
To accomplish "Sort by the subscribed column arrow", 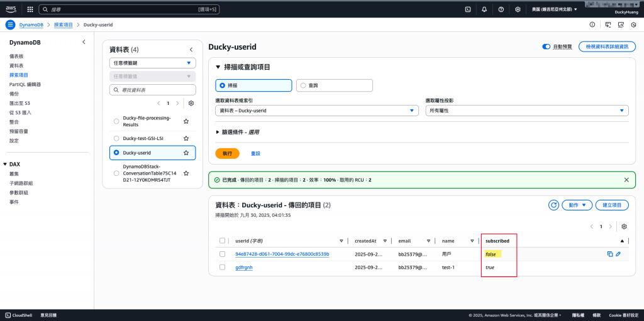I will point(622,241).
